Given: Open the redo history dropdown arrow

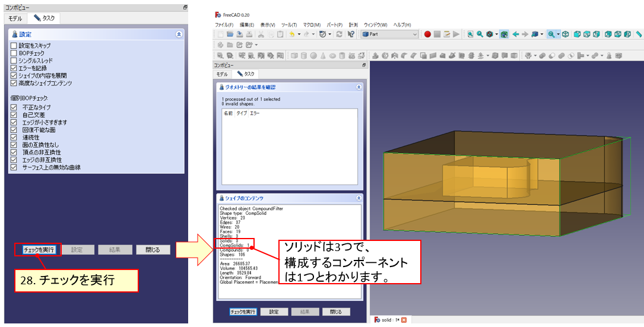Looking at the screenshot, I should pyautogui.click(x=313, y=34).
